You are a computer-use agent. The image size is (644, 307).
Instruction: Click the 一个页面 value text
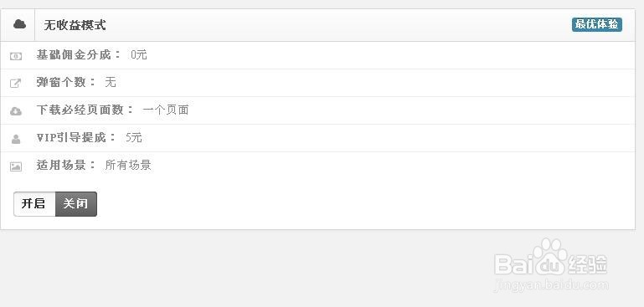point(166,110)
